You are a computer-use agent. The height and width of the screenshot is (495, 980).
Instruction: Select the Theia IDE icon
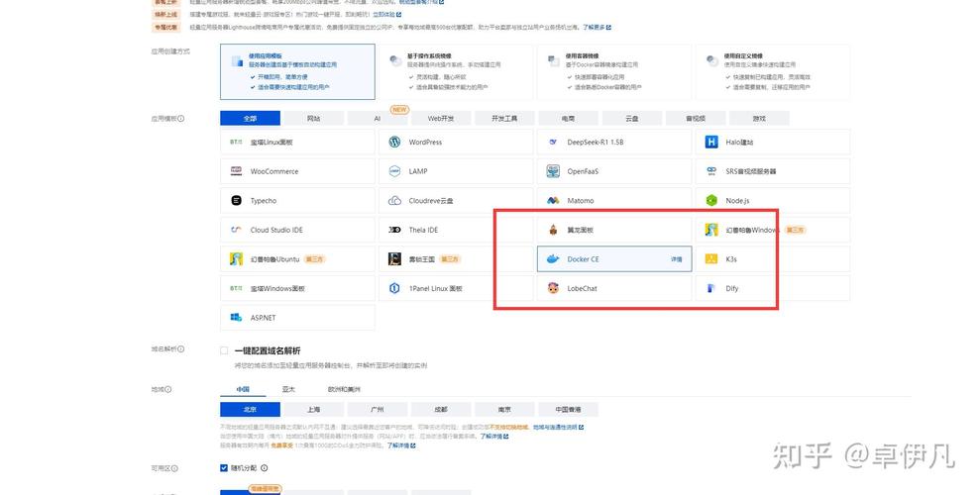tap(394, 230)
